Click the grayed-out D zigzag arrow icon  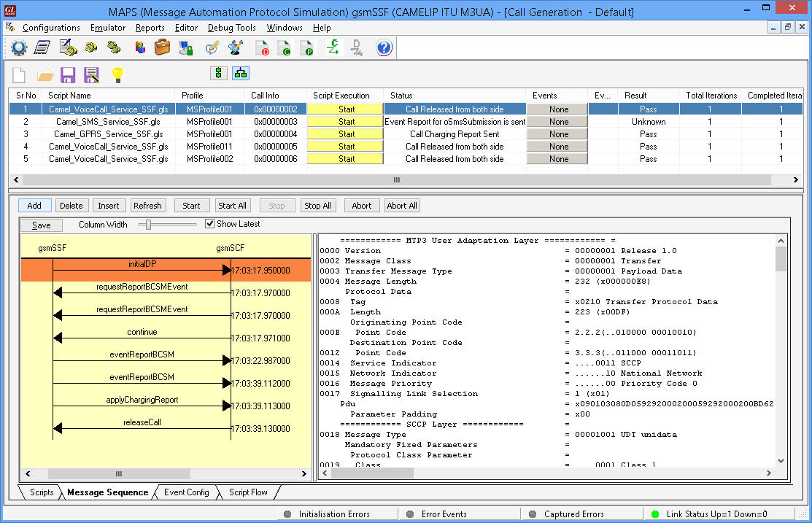(356, 47)
